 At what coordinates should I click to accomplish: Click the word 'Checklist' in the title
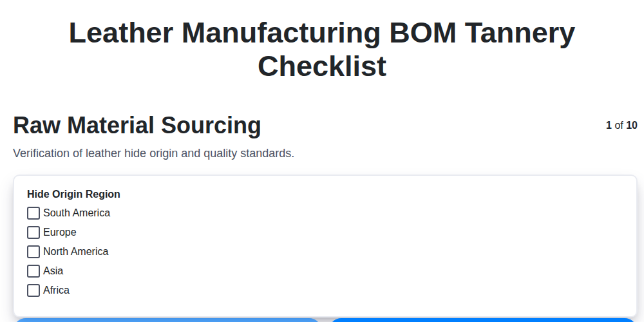(322, 66)
